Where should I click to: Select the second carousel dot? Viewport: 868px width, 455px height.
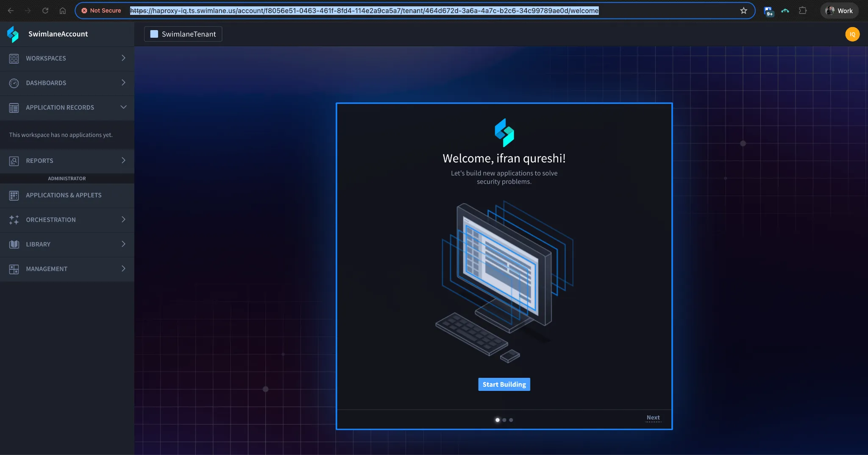pyautogui.click(x=504, y=420)
